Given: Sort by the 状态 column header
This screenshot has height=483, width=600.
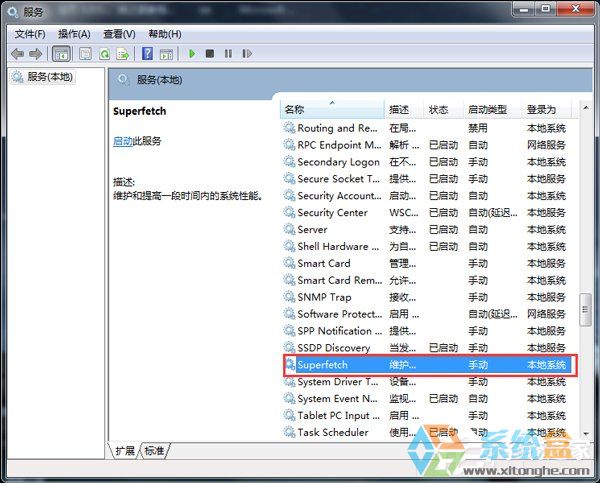Looking at the screenshot, I should (443, 110).
